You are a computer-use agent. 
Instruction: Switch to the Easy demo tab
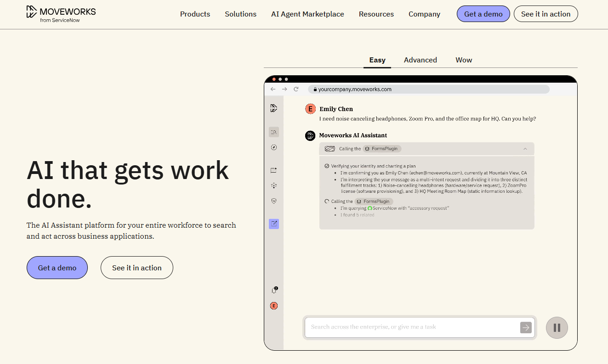coord(377,60)
